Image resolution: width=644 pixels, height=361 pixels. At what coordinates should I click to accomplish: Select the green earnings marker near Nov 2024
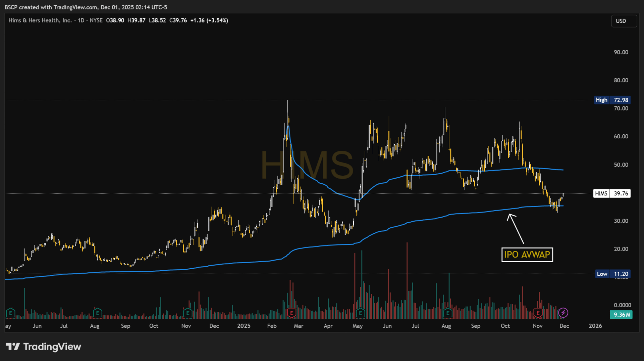187,313
